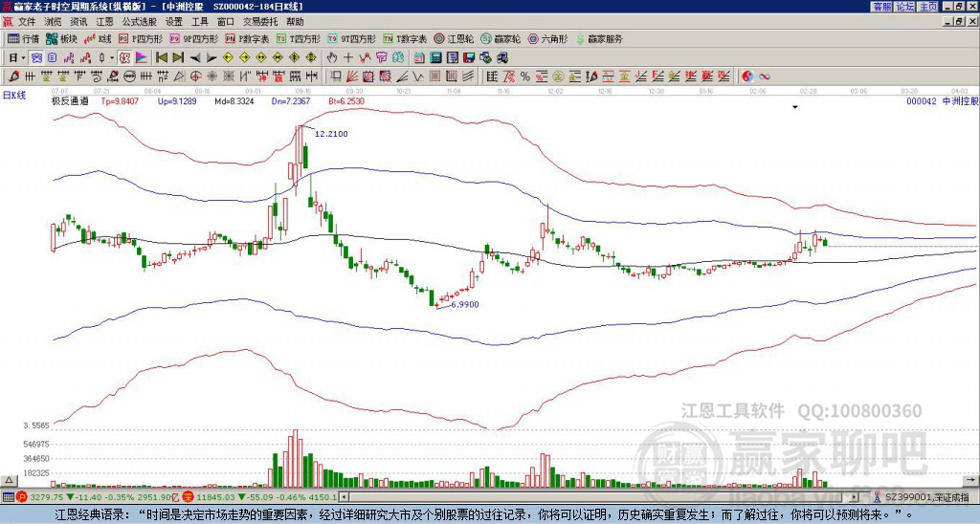
Task: Click the 12.2100 high price label
Action: 331,134
